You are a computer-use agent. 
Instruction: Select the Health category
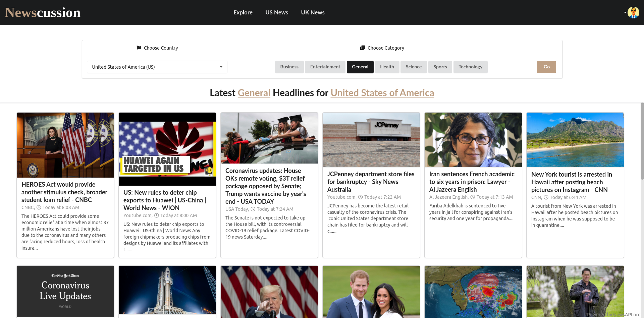(x=387, y=67)
